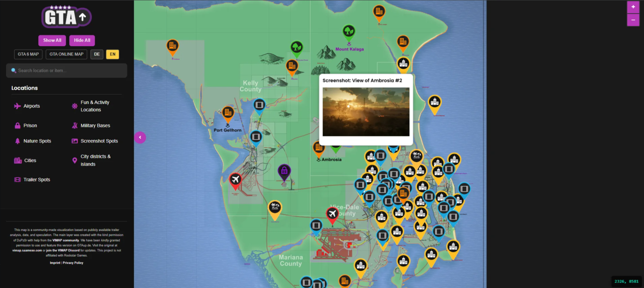Image resolution: width=644 pixels, height=288 pixels.
Task: Focus the search location field
Action: click(66, 71)
